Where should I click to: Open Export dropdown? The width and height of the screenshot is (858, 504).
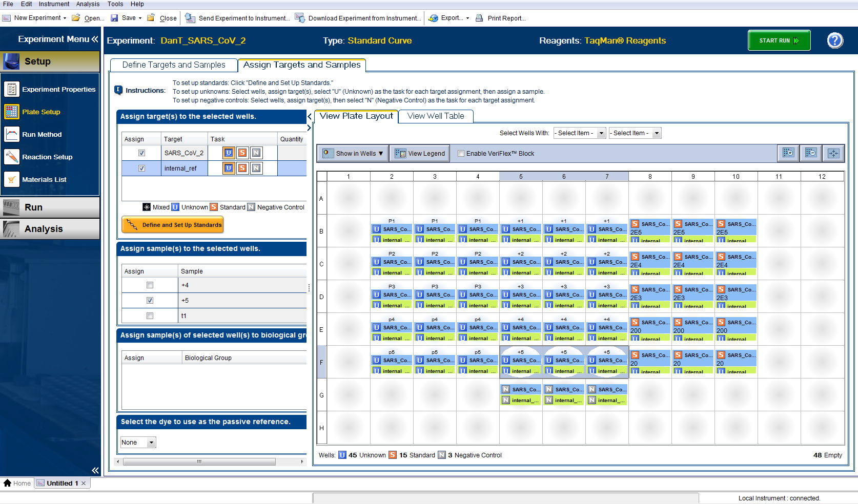pos(448,18)
